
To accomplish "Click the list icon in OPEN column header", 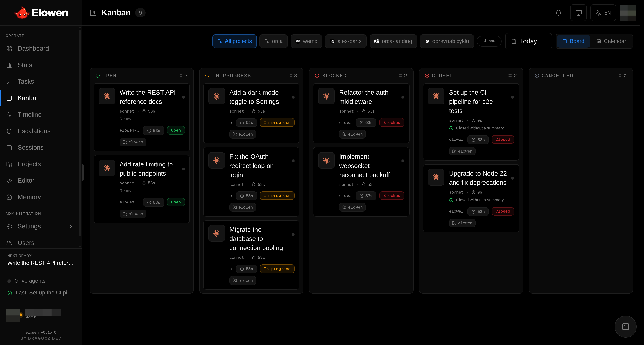I will (x=181, y=76).
